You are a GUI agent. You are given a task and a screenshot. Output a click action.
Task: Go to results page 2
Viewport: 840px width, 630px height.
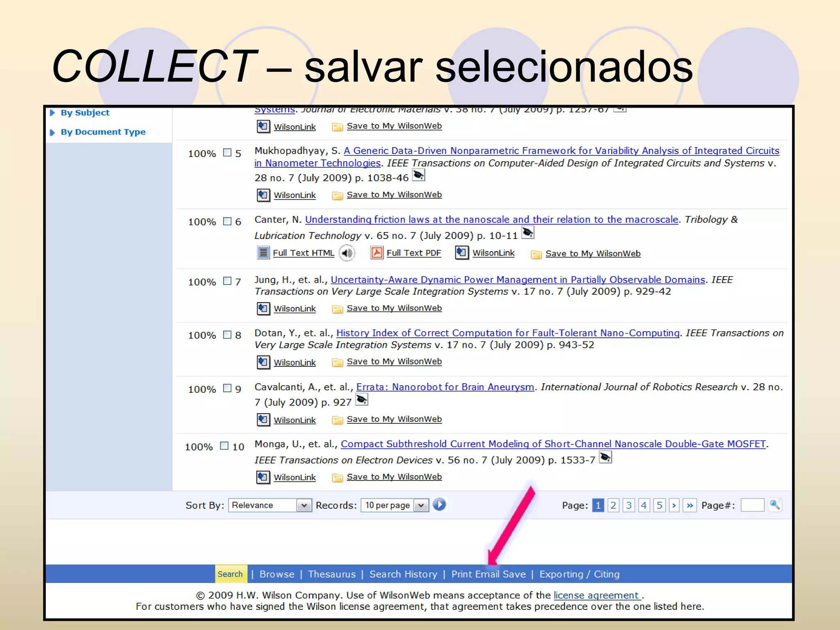[613, 505]
